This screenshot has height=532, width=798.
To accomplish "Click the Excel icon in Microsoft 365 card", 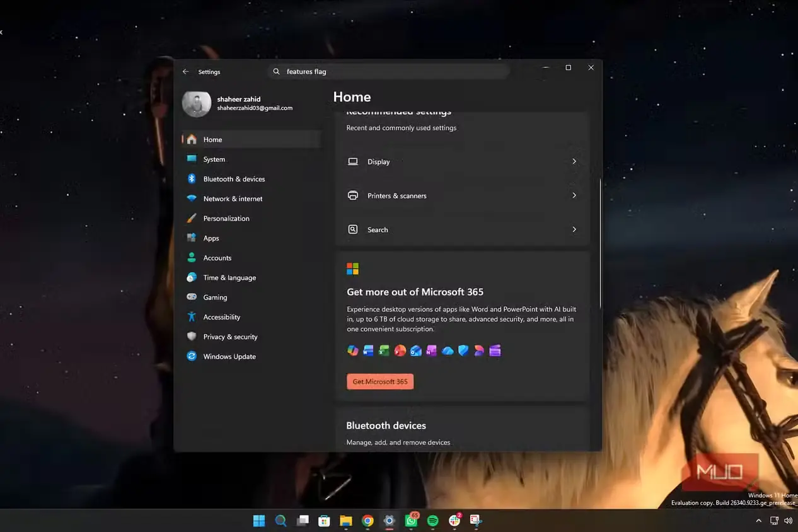I will pyautogui.click(x=384, y=350).
